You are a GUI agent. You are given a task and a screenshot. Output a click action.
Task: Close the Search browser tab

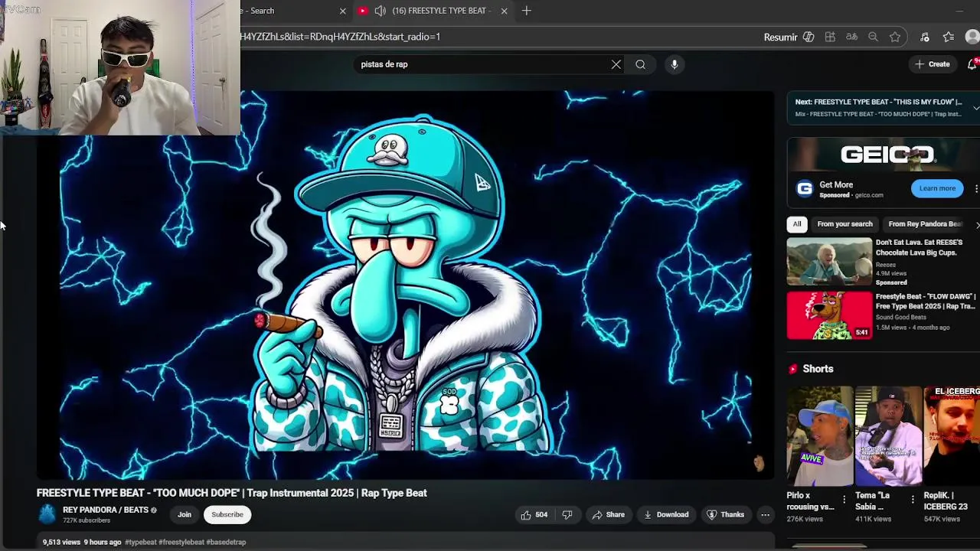click(x=343, y=11)
